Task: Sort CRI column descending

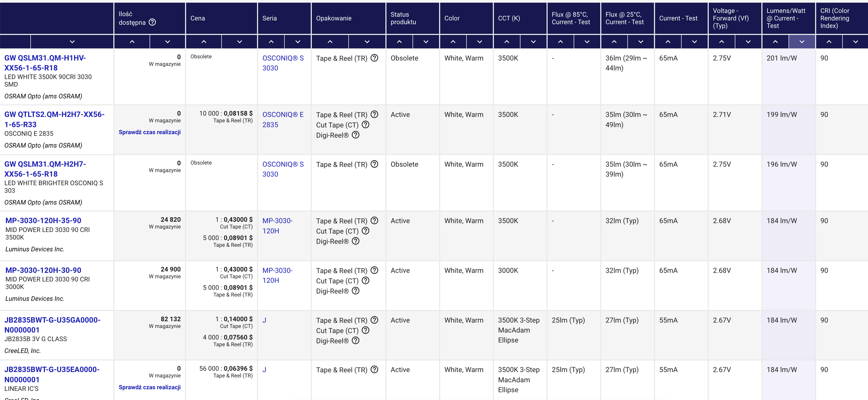Action: tap(856, 42)
